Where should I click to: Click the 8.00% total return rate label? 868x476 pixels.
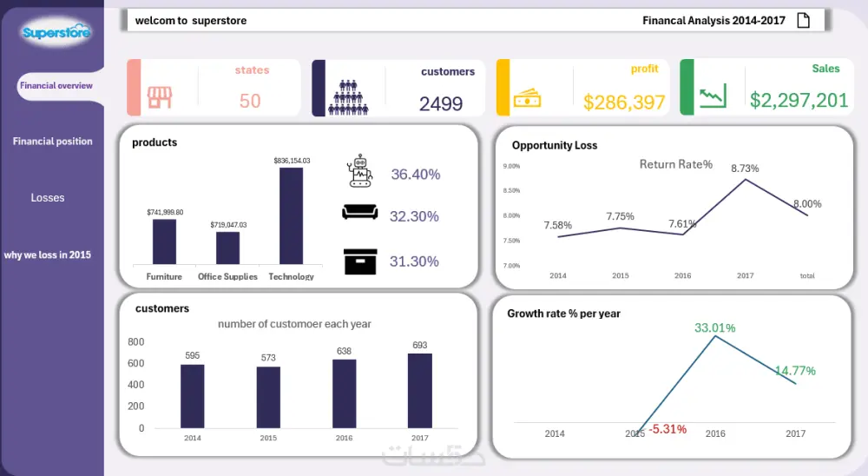(x=807, y=204)
